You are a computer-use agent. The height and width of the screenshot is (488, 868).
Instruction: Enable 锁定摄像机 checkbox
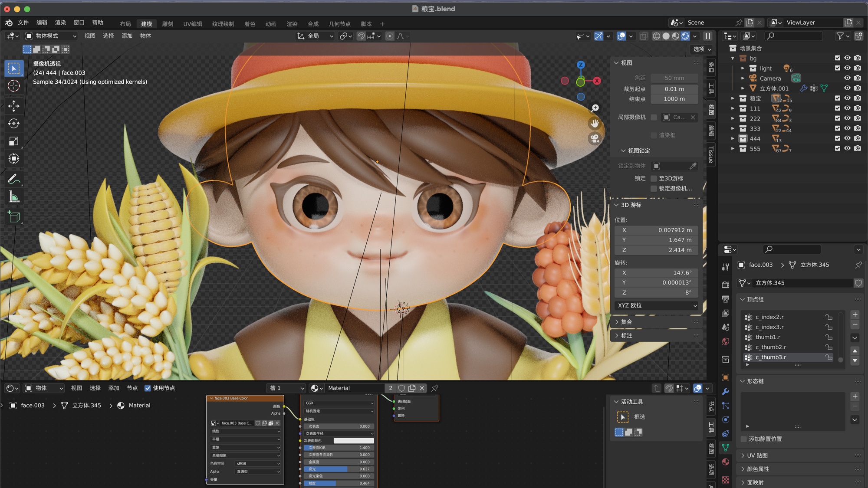[654, 188]
